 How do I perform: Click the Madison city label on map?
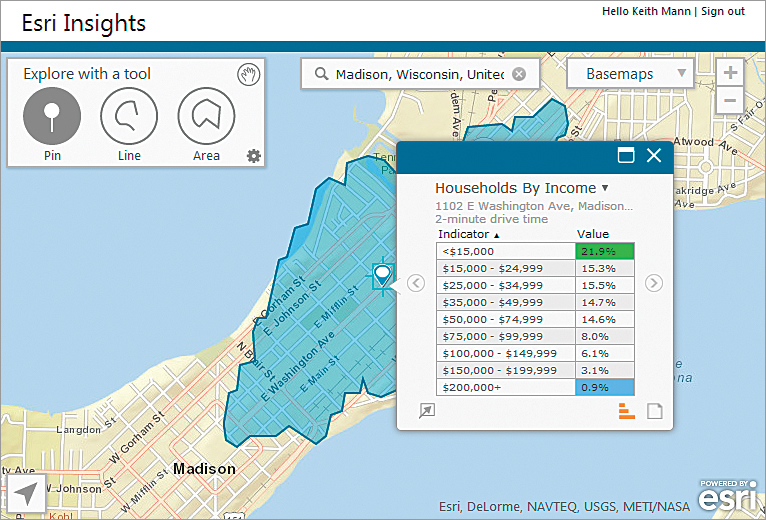coord(204,469)
